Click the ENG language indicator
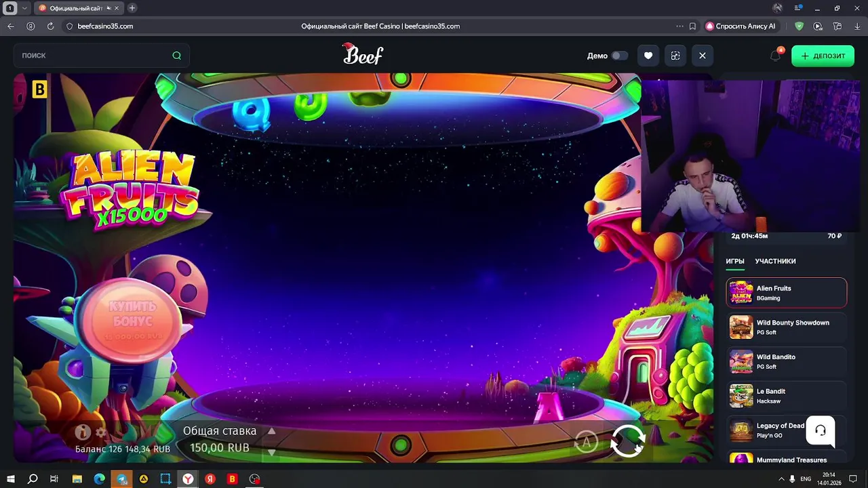868x488 pixels. point(804,479)
